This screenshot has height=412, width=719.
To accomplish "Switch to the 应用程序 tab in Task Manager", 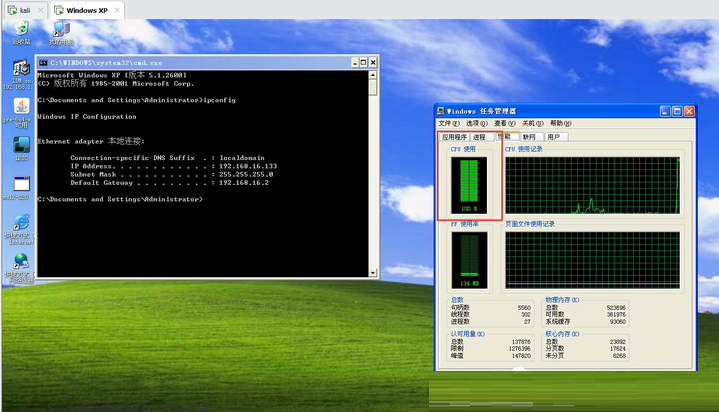I will point(454,137).
